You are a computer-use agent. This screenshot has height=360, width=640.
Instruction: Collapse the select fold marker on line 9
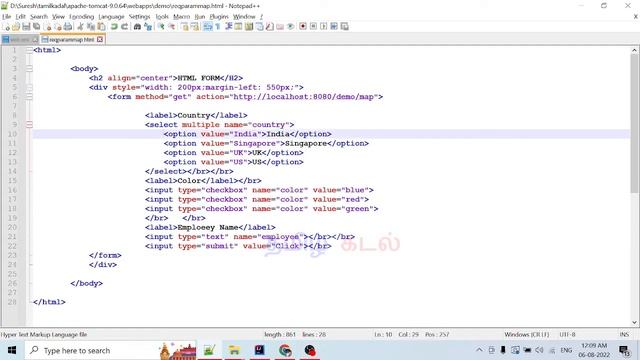click(29, 125)
